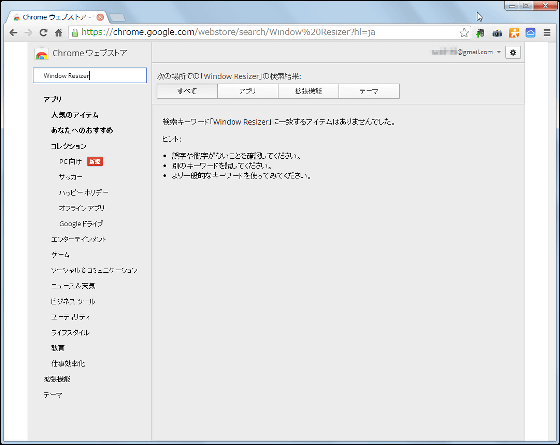The height and width of the screenshot is (445, 560).
Task: Open the アプリ sidebar category
Action: point(52,99)
